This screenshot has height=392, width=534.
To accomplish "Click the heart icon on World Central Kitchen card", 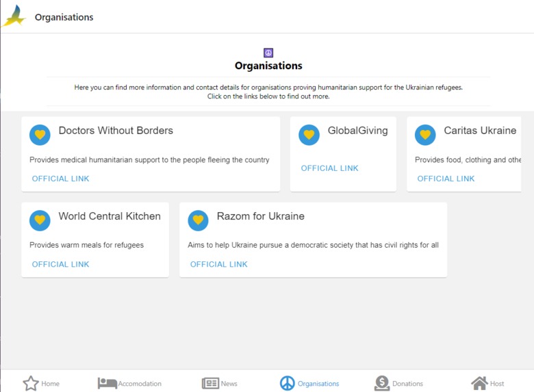I will [x=40, y=220].
